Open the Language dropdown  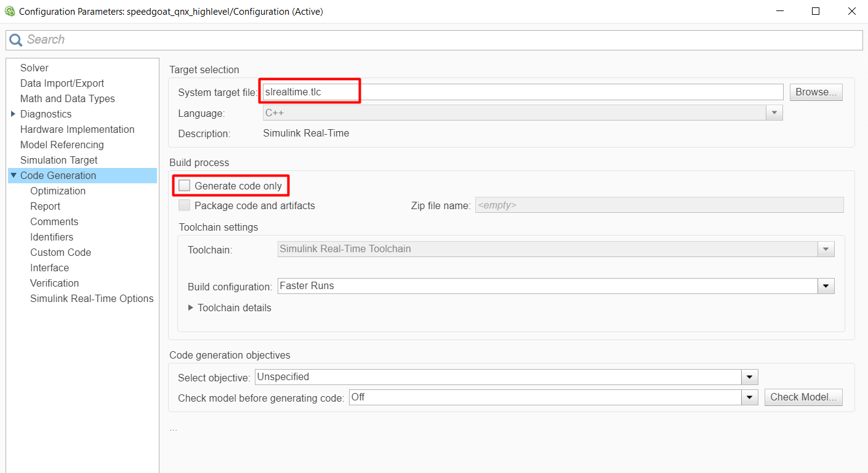click(x=774, y=113)
